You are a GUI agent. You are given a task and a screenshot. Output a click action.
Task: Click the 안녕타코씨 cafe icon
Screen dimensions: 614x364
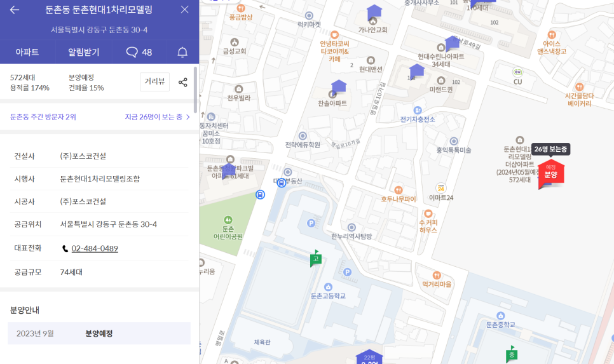click(334, 34)
